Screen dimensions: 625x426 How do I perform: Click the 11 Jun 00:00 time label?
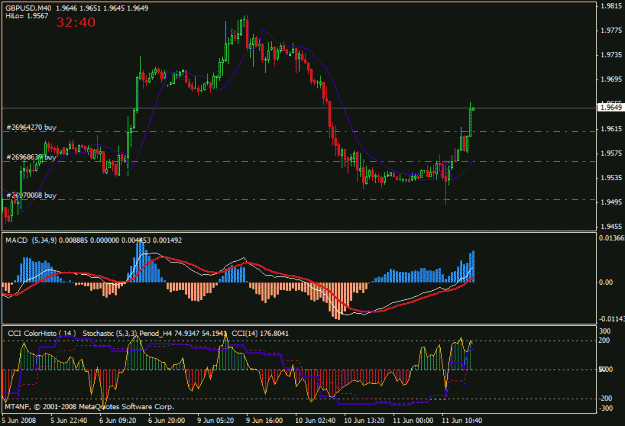[x=413, y=420]
